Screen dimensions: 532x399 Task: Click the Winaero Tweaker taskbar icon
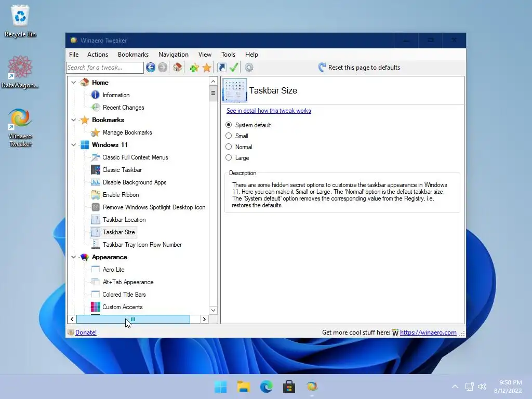[x=312, y=387]
